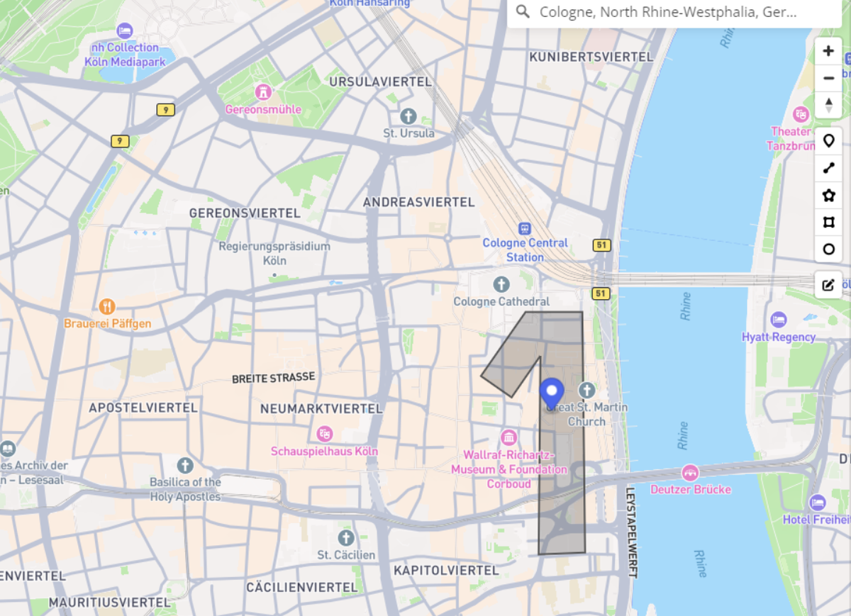Open the Brauerei Päffgen restaurant marker
The height and width of the screenshot is (616, 851).
coord(108,307)
